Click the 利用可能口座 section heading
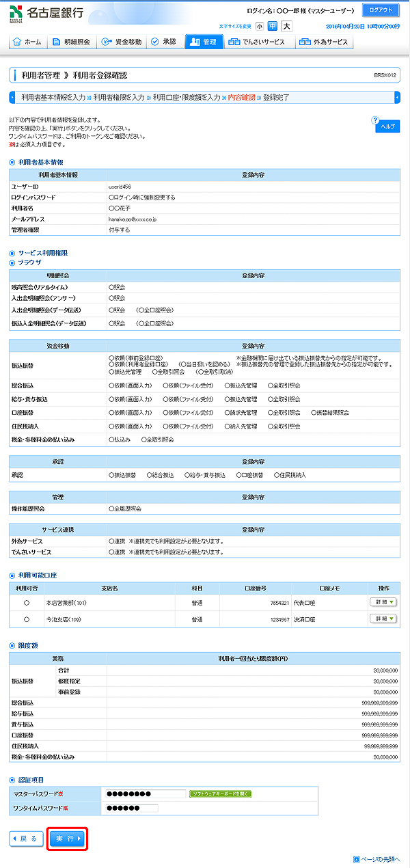This screenshot has width=410, height=868. (38, 575)
